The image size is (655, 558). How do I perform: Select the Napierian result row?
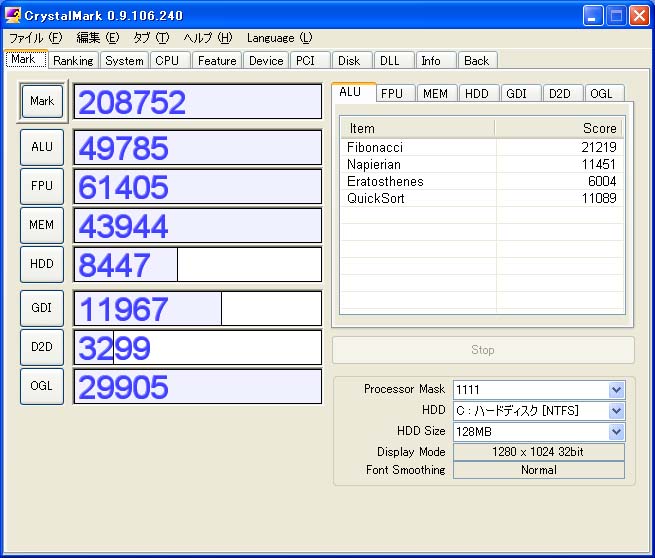coord(482,164)
